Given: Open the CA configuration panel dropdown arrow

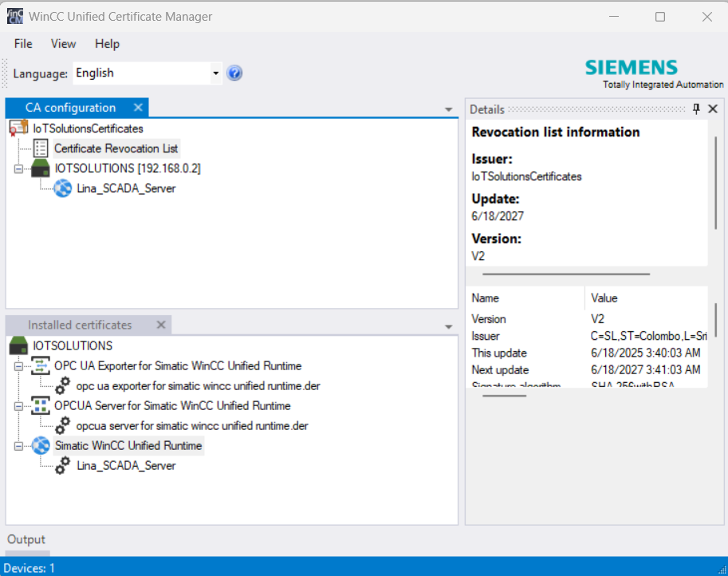Looking at the screenshot, I should click(x=448, y=109).
